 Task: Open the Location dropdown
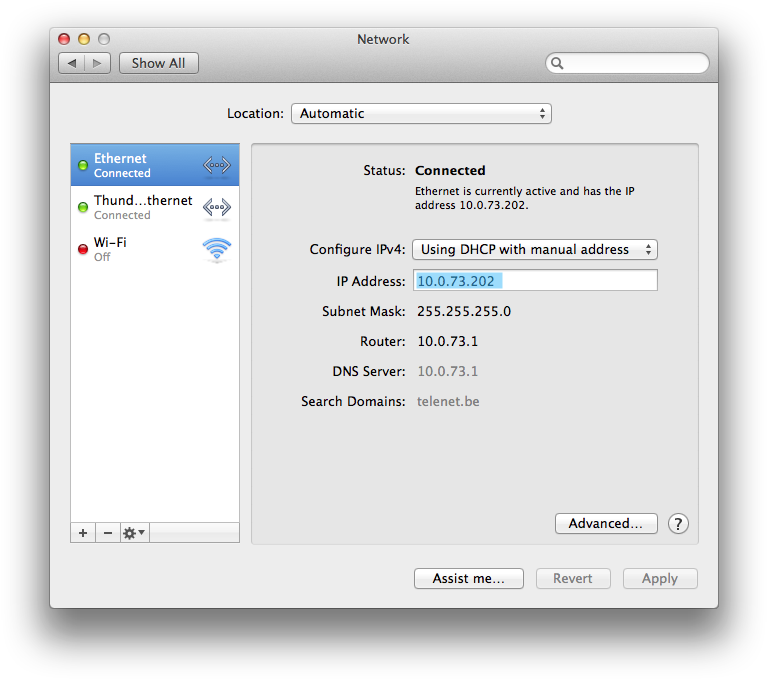click(421, 113)
